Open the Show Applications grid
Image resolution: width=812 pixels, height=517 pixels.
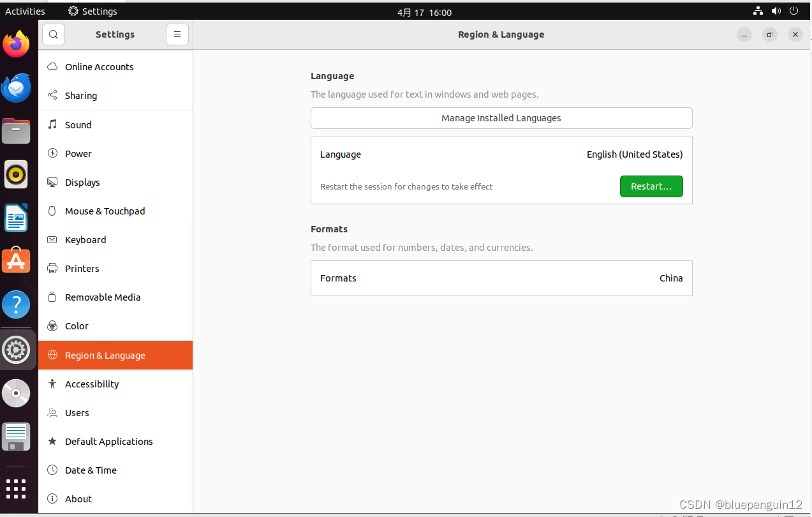click(16, 488)
